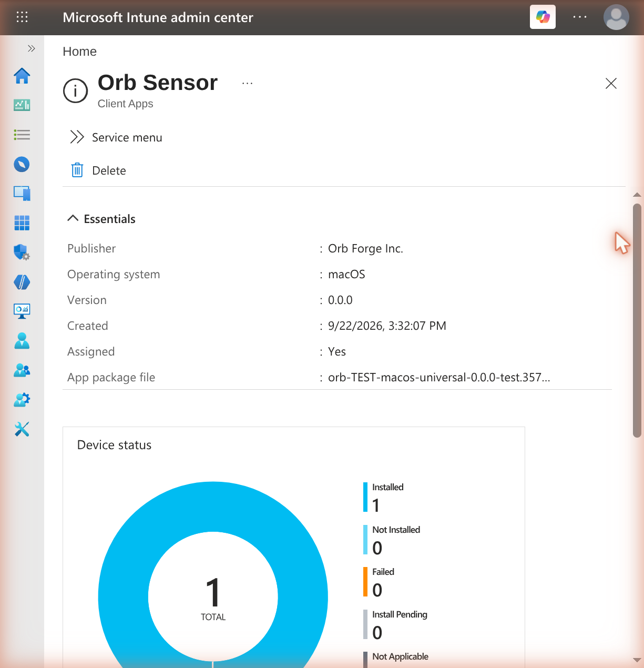Open Users in the sidebar
Viewport: 644px width, 668px height.
pyautogui.click(x=22, y=341)
